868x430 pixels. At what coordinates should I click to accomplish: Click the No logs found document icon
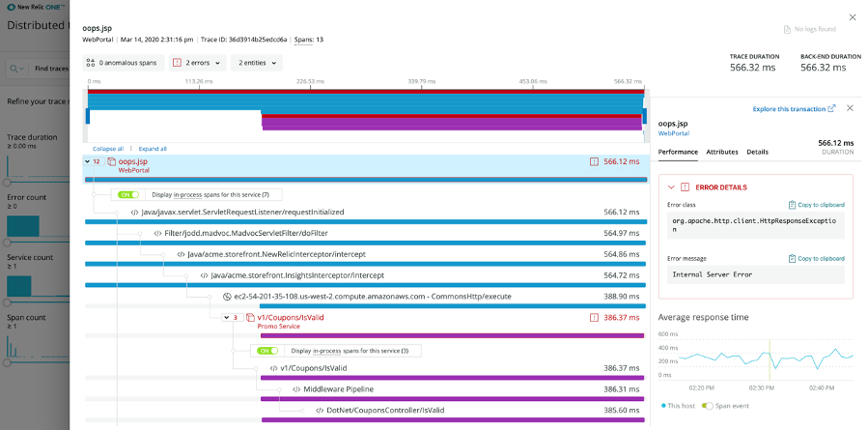coord(787,29)
